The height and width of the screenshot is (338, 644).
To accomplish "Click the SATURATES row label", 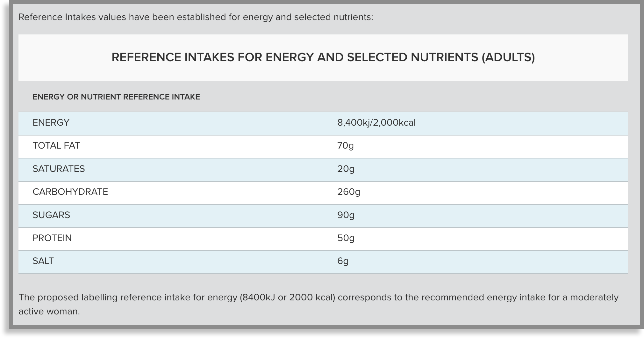I will coord(59,169).
